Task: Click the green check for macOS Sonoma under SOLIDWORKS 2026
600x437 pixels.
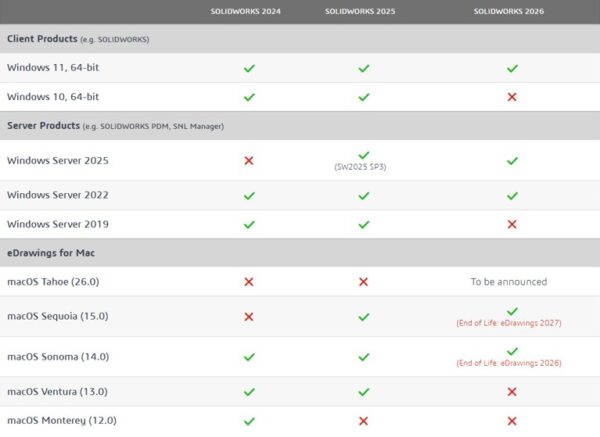Action: click(x=512, y=351)
